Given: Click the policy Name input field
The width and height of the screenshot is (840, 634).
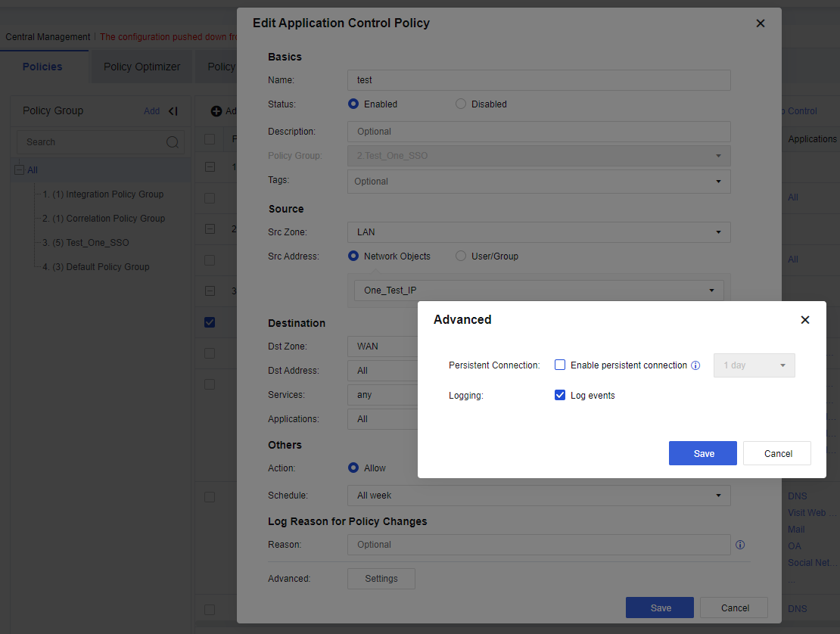Looking at the screenshot, I should point(538,80).
